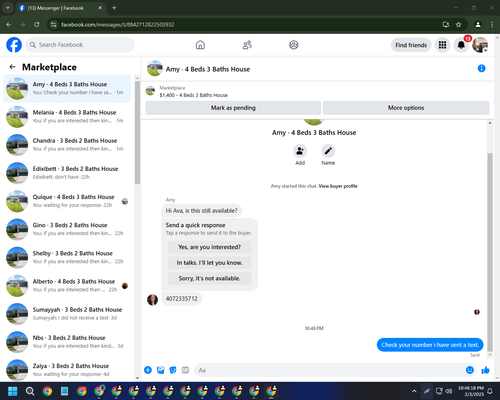
Task: Open More options for the listing
Action: pos(406,108)
